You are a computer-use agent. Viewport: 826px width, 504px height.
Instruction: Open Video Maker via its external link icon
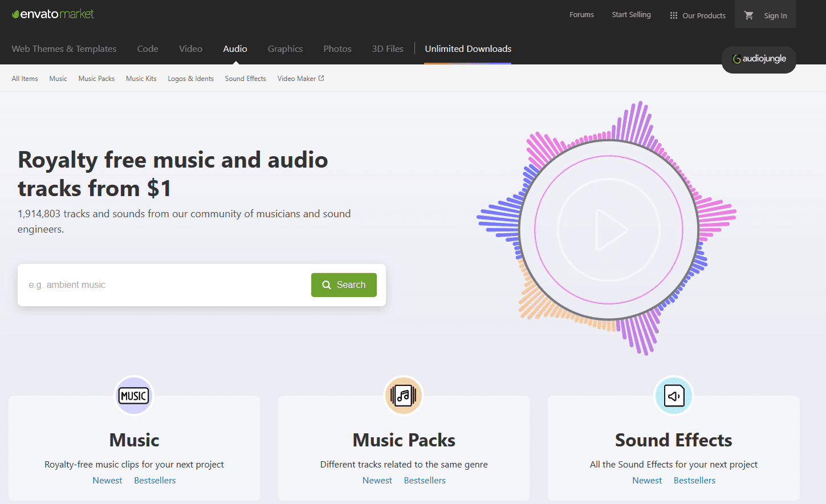click(320, 78)
